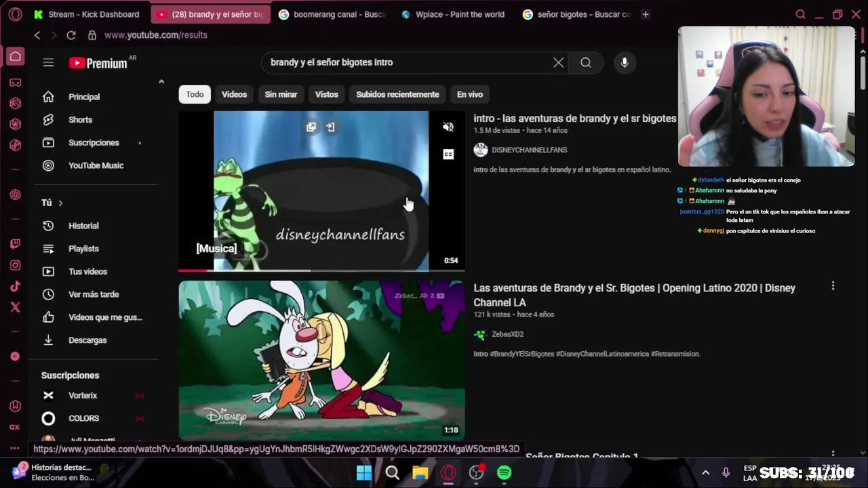
Task: Unmute the inline video preview
Action: (448, 127)
